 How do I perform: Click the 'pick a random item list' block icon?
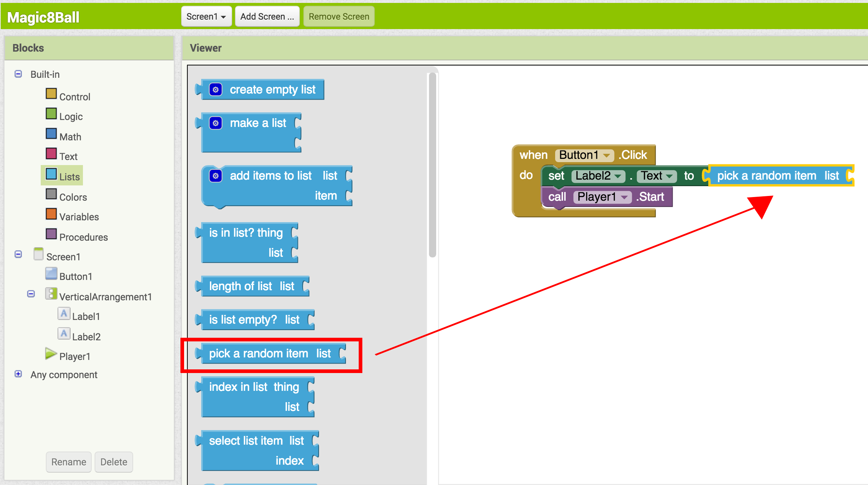click(x=272, y=353)
